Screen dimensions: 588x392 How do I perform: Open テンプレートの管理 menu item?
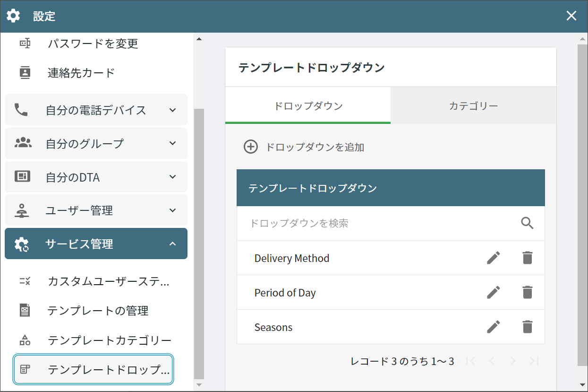[98, 311]
